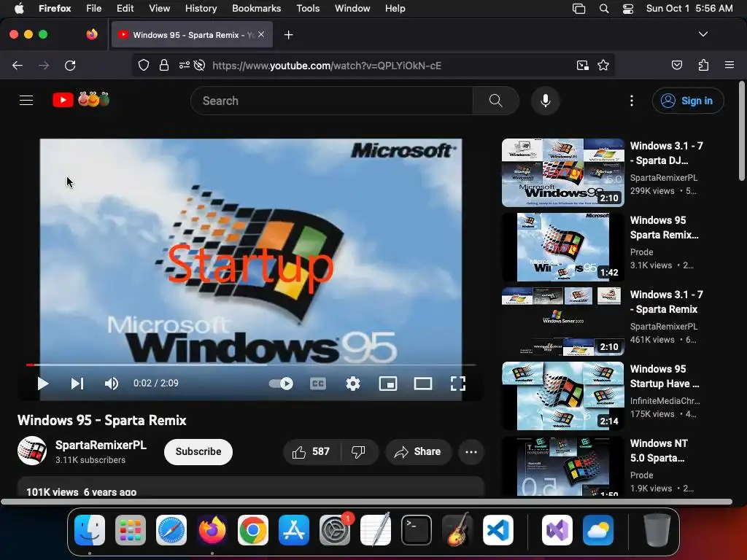Play the video with the play button
The width and height of the screenshot is (747, 560).
pos(43,384)
